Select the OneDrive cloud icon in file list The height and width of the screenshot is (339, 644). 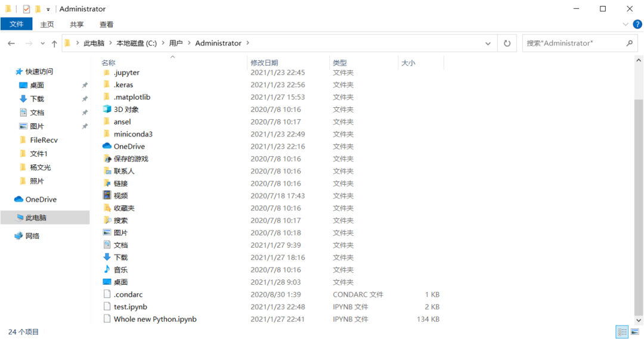107,146
